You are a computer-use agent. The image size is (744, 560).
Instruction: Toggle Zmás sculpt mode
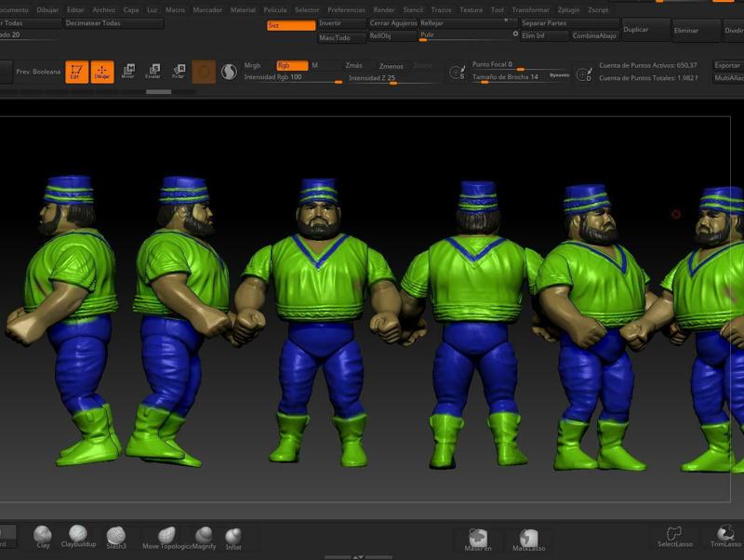pos(353,66)
